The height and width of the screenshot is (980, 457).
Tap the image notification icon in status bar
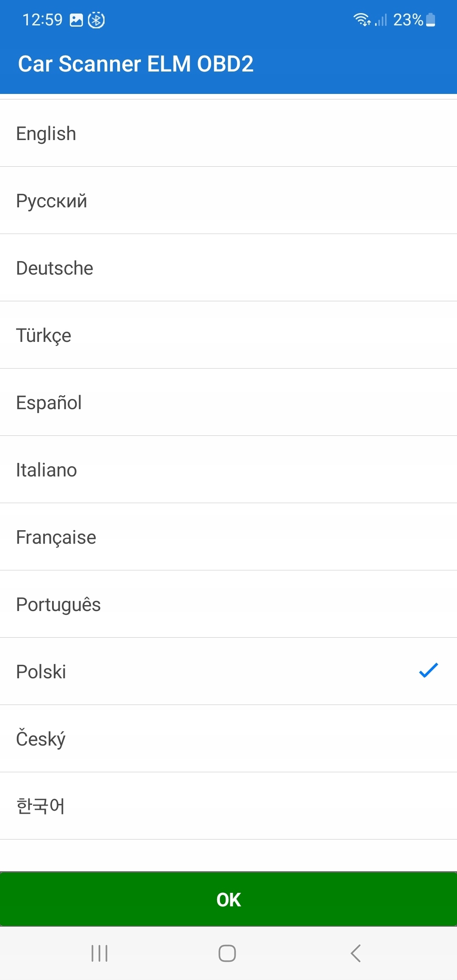tap(76, 20)
